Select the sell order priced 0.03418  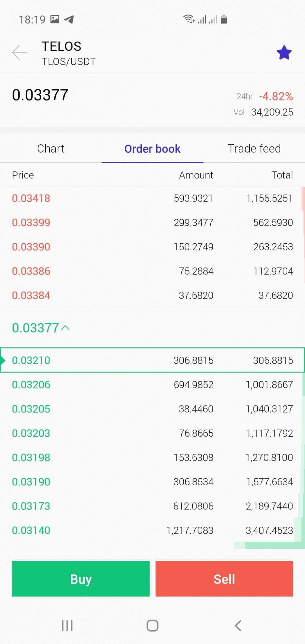pos(152,198)
